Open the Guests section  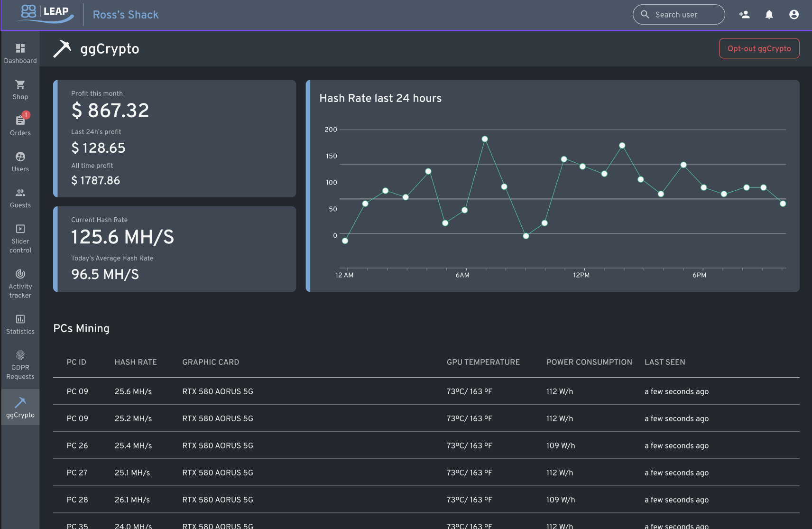(20, 196)
